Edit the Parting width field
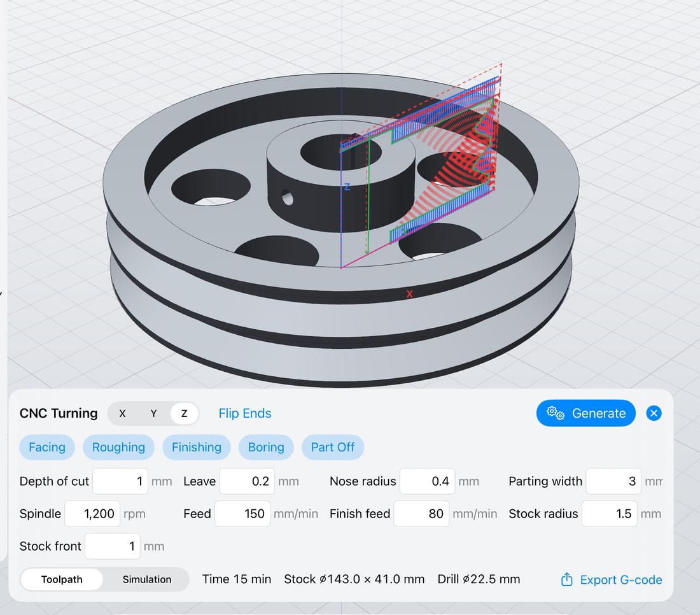This screenshot has height=615, width=700. (x=613, y=481)
